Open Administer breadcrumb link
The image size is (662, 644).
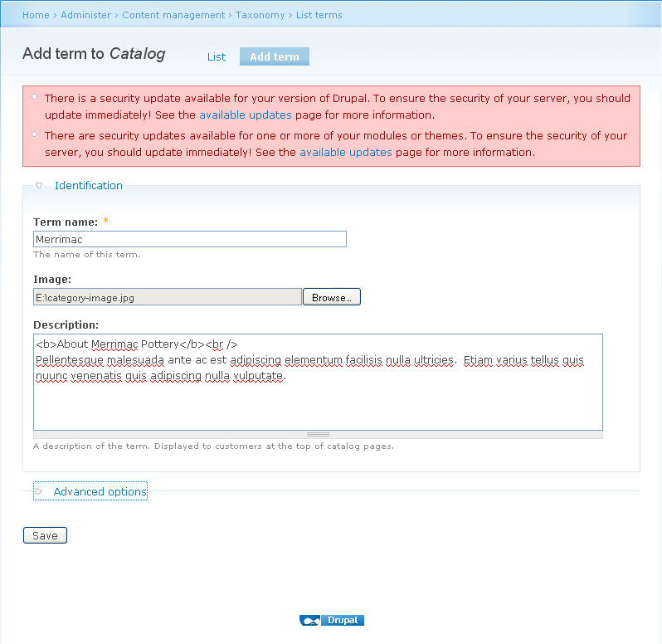click(85, 15)
